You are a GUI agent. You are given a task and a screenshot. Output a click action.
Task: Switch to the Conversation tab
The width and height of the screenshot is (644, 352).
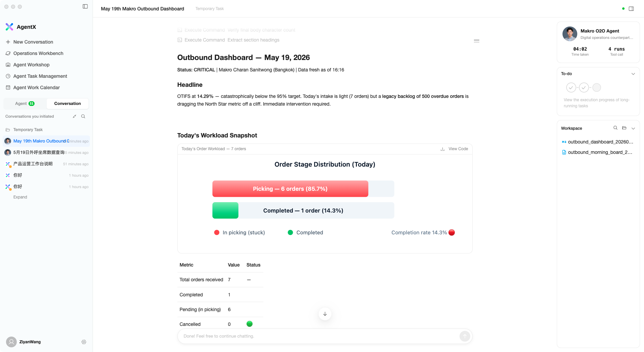point(67,104)
